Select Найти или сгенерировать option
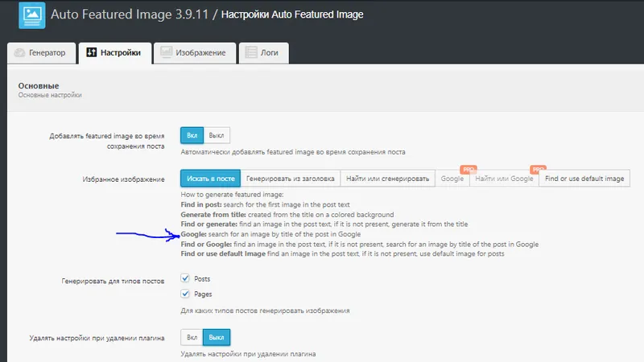This screenshot has height=362, width=644. coord(387,179)
